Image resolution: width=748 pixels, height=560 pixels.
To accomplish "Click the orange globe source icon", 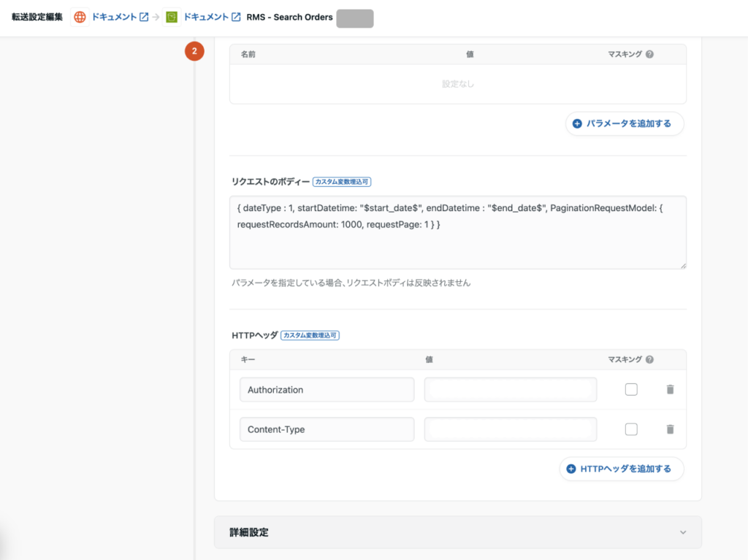I will [x=80, y=17].
